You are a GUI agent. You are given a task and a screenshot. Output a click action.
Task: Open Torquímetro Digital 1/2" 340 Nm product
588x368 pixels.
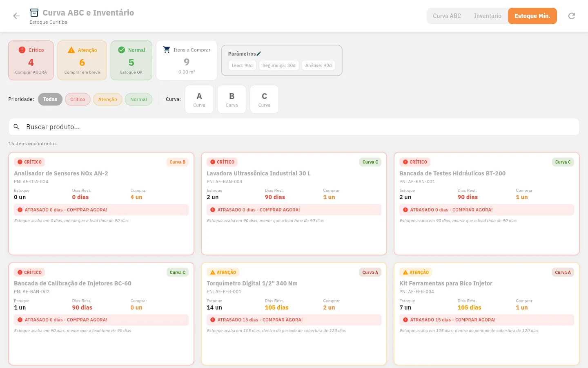click(x=294, y=314)
